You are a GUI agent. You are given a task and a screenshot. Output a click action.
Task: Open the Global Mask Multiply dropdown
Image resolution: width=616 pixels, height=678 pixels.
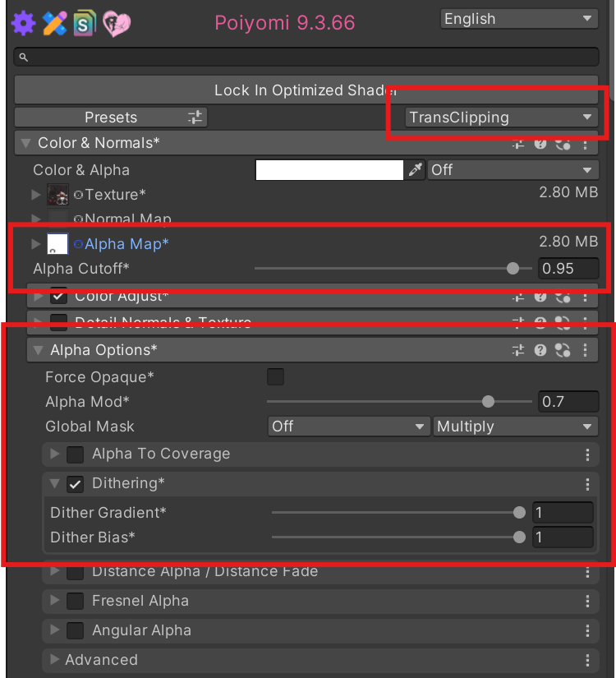pos(516,427)
